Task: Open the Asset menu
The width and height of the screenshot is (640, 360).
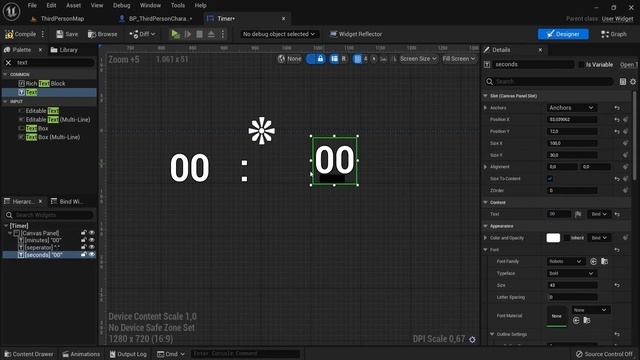Action: pos(73,5)
